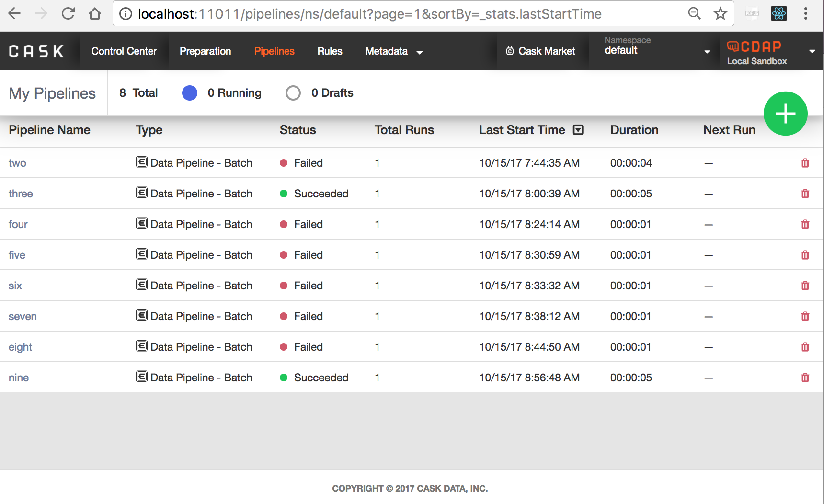Open pipeline five

pos(17,255)
